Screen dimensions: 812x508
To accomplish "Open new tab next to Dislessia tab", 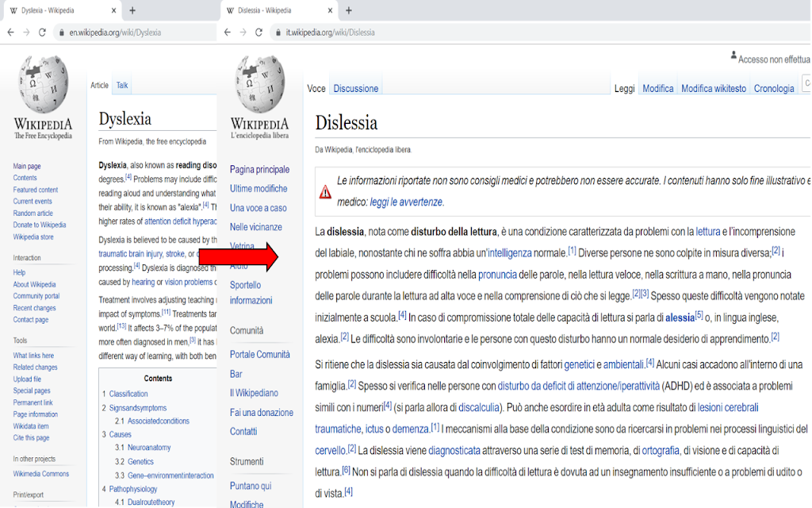I will 349,10.
